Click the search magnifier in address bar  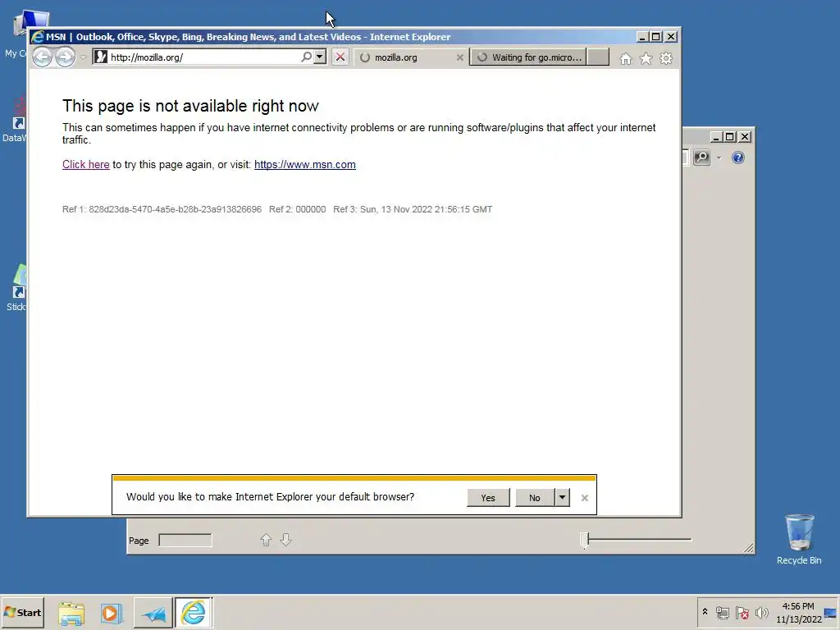[307, 57]
